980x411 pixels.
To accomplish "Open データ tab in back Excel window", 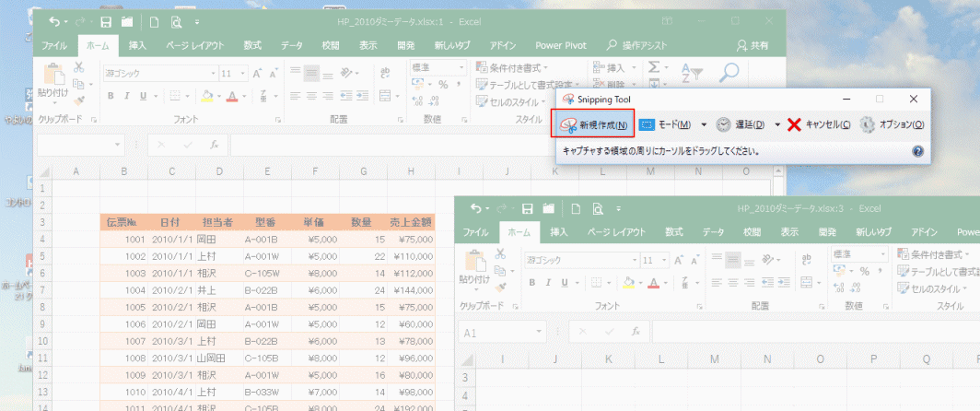I will [292, 46].
